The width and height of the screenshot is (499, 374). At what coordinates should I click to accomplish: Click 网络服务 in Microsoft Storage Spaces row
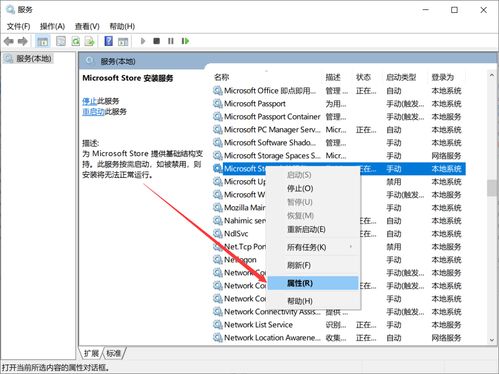point(446,156)
